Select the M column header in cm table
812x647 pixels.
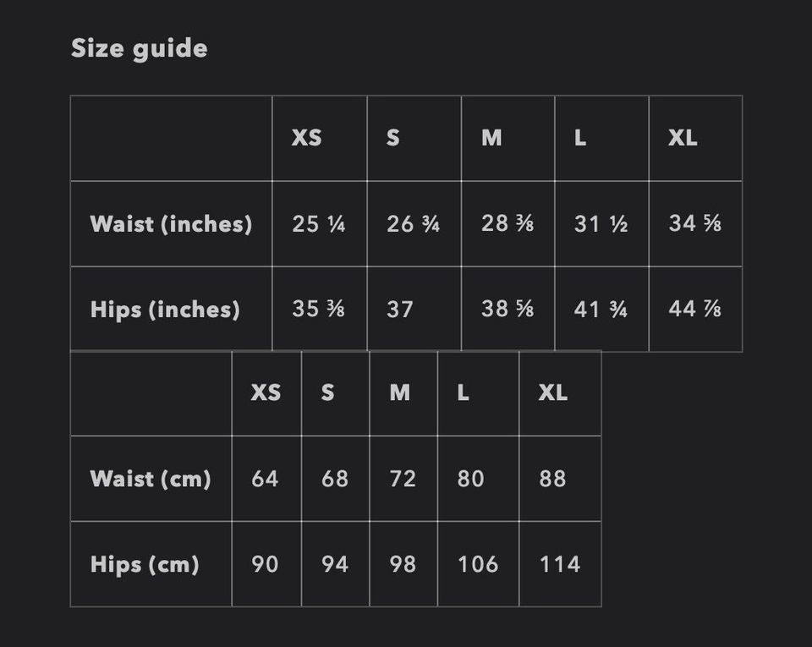tap(400, 392)
